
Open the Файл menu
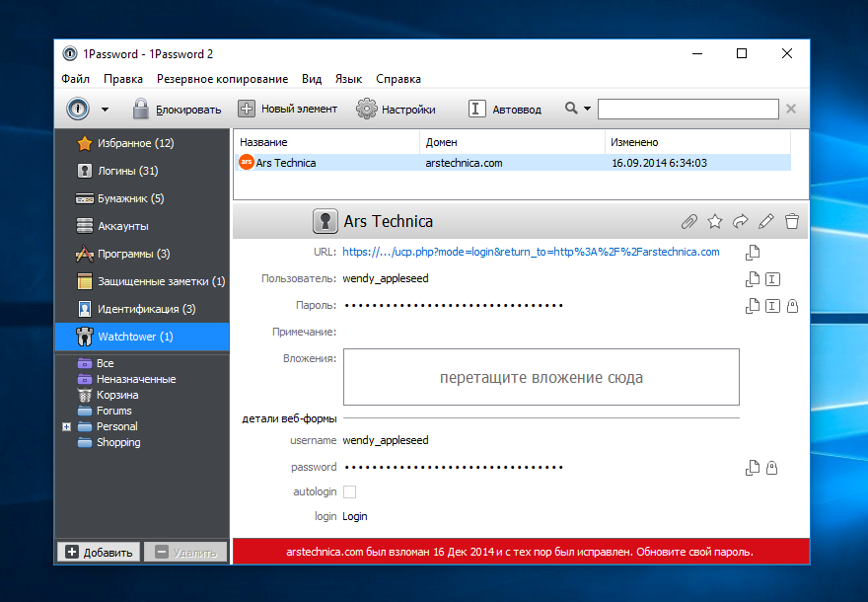tap(75, 79)
